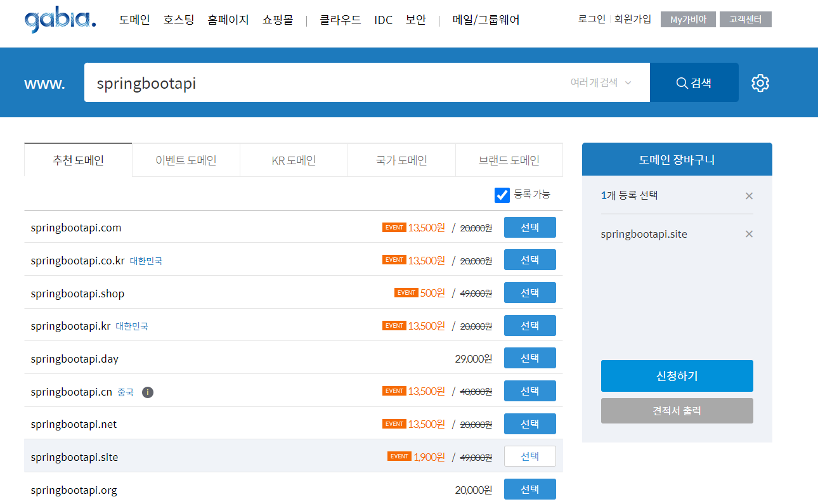Toggle the 등록 가능 checkbox

[502, 195]
